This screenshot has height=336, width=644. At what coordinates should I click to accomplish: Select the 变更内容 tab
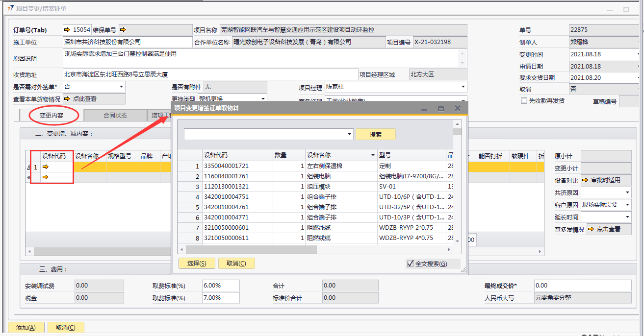(52, 116)
